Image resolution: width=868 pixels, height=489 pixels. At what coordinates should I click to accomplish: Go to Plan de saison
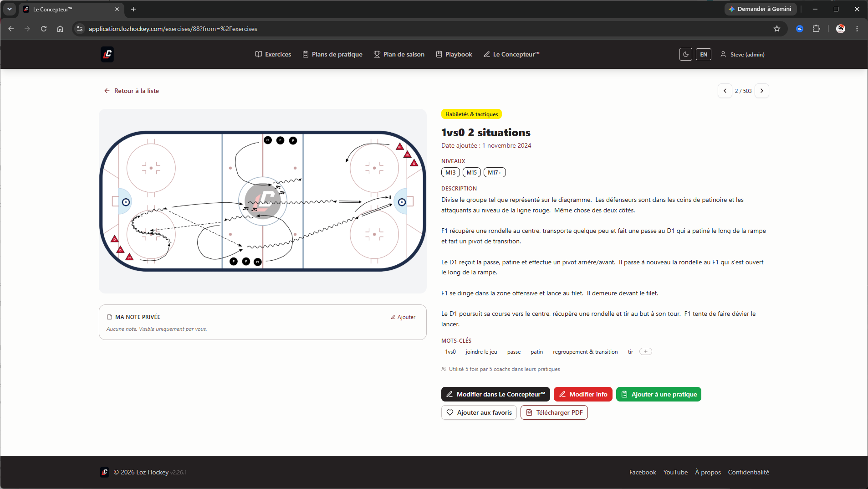point(399,54)
